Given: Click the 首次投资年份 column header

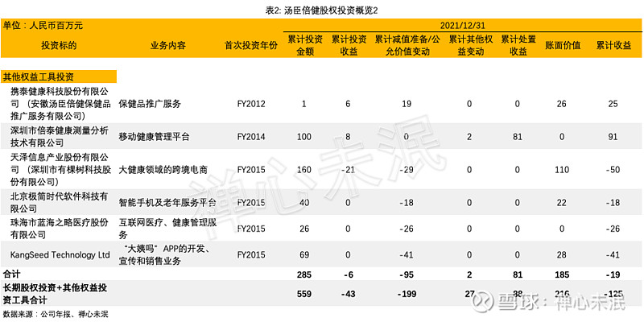Looking at the screenshot, I should [x=251, y=46].
